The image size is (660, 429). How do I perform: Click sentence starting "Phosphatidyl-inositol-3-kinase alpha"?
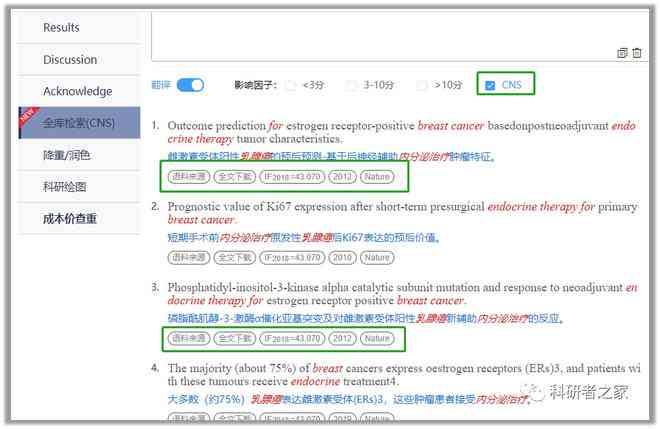click(x=402, y=294)
